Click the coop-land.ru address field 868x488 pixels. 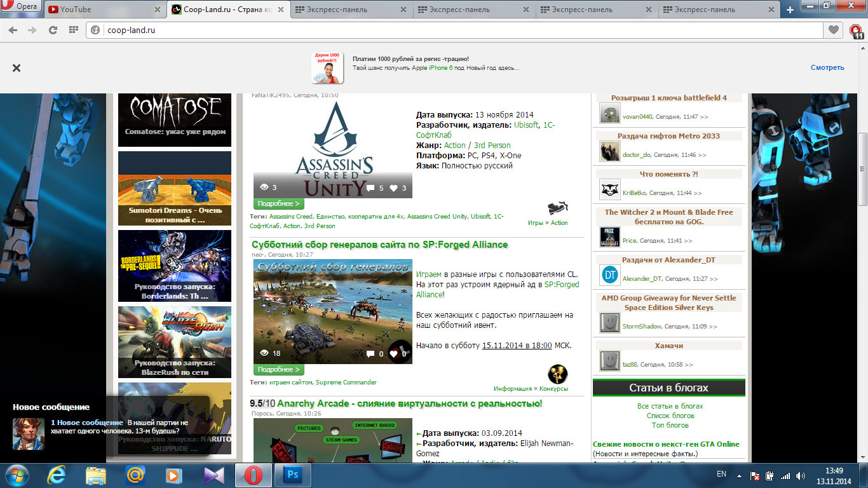(x=454, y=30)
